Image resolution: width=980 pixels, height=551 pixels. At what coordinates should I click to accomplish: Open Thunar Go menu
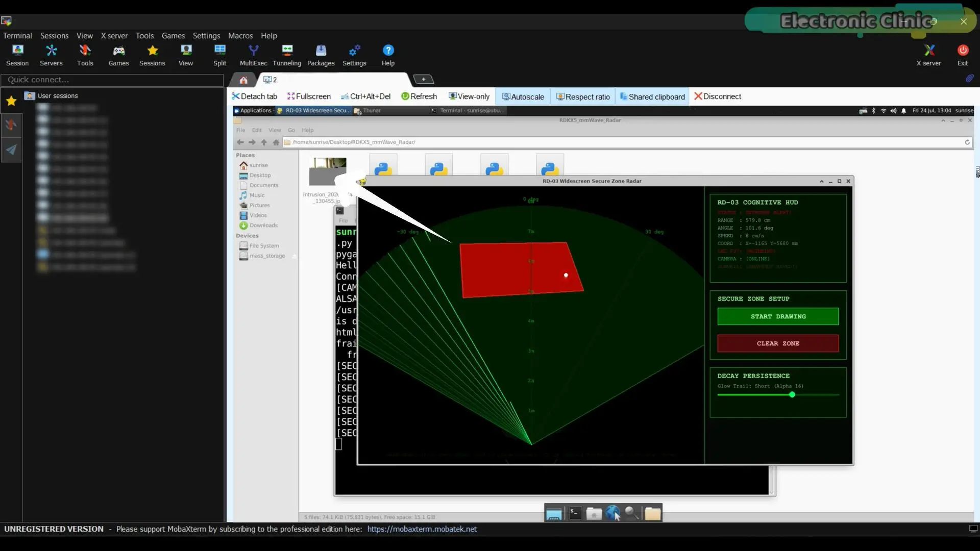tap(291, 130)
